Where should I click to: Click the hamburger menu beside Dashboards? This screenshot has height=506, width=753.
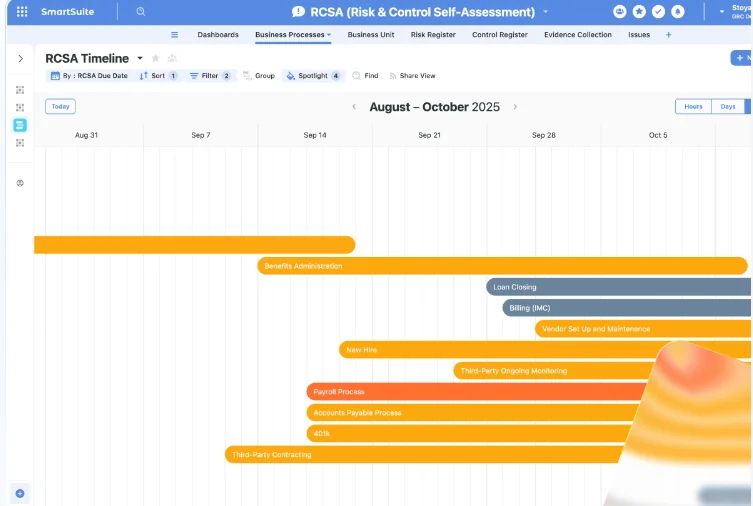pos(174,35)
